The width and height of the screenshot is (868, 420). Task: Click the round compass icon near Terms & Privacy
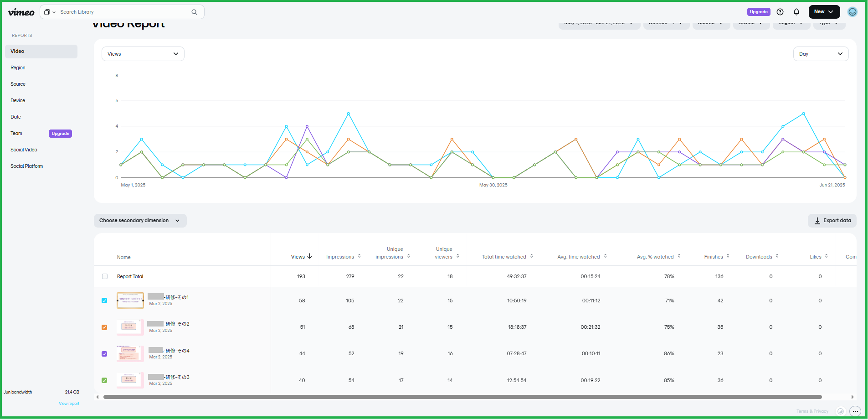(841, 411)
